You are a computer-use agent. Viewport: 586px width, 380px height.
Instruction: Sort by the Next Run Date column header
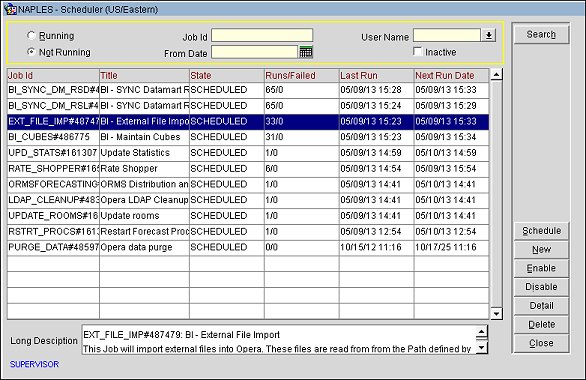click(x=451, y=75)
